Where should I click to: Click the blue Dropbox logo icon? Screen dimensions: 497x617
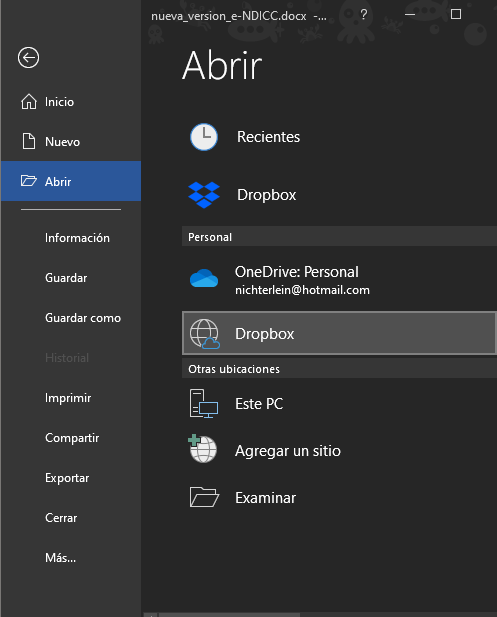tap(204, 195)
